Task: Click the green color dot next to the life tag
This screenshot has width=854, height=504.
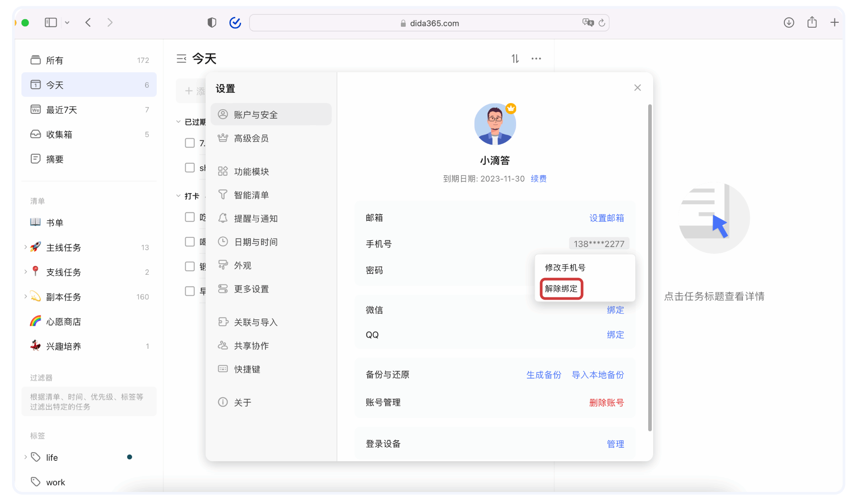Action: pyautogui.click(x=129, y=457)
